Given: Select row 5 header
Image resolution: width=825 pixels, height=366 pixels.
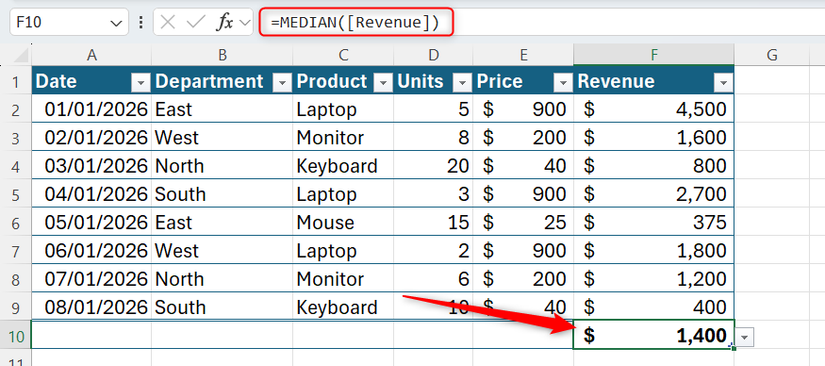Looking at the screenshot, I should [15, 195].
